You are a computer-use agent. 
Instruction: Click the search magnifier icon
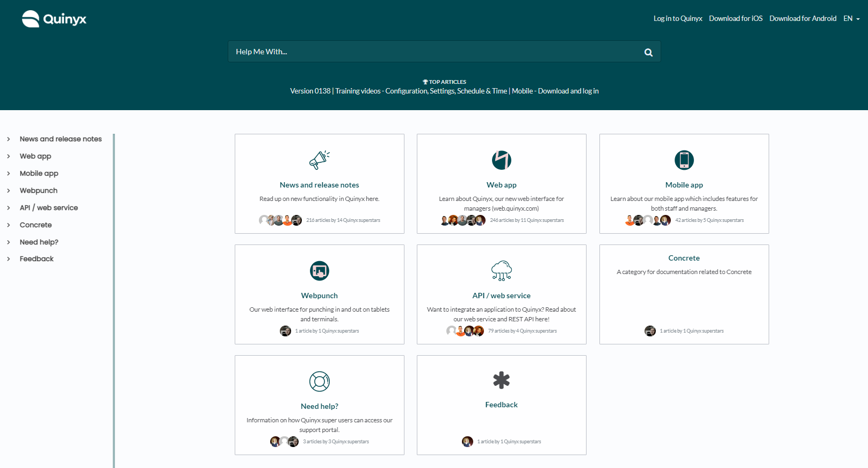pyautogui.click(x=648, y=52)
